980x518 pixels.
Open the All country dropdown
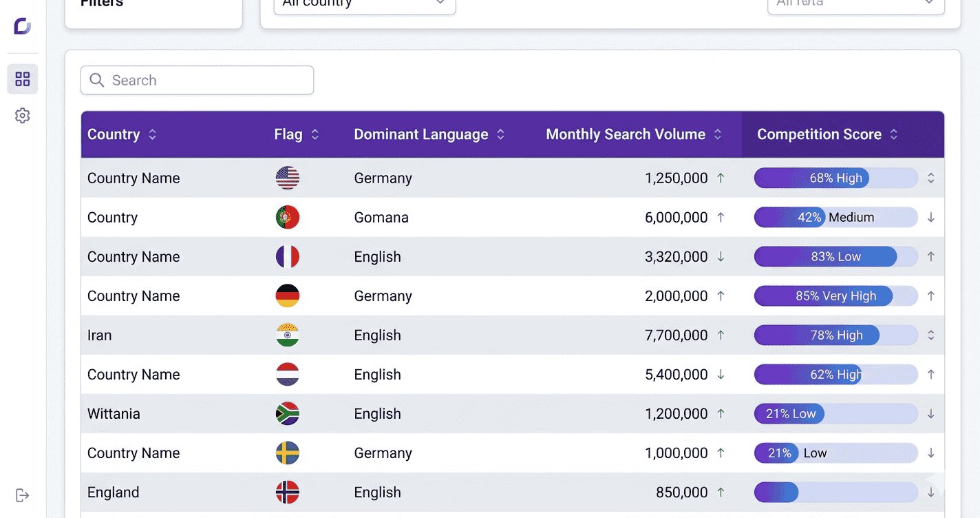click(x=364, y=4)
